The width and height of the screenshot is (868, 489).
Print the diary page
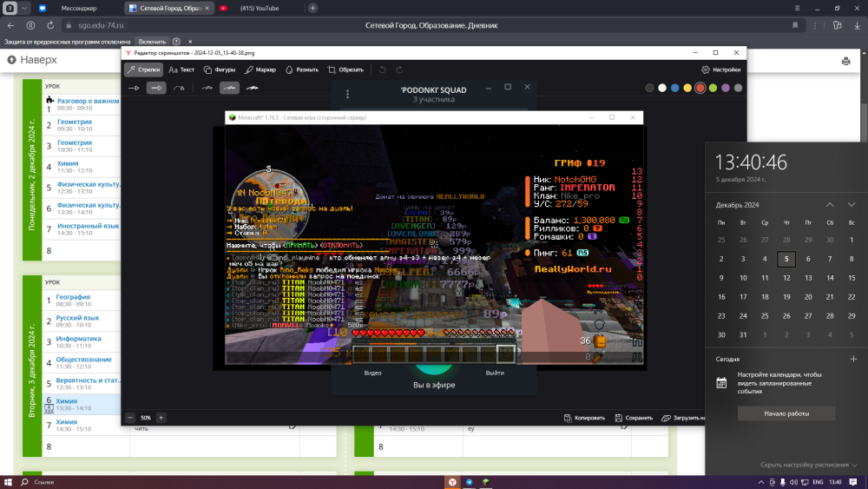[x=845, y=61]
